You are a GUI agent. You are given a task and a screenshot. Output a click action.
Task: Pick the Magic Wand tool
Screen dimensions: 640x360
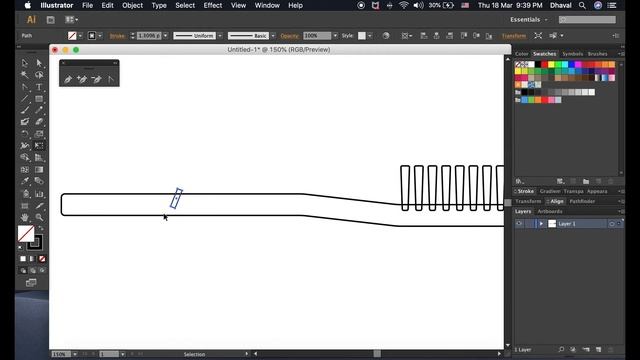(25, 75)
